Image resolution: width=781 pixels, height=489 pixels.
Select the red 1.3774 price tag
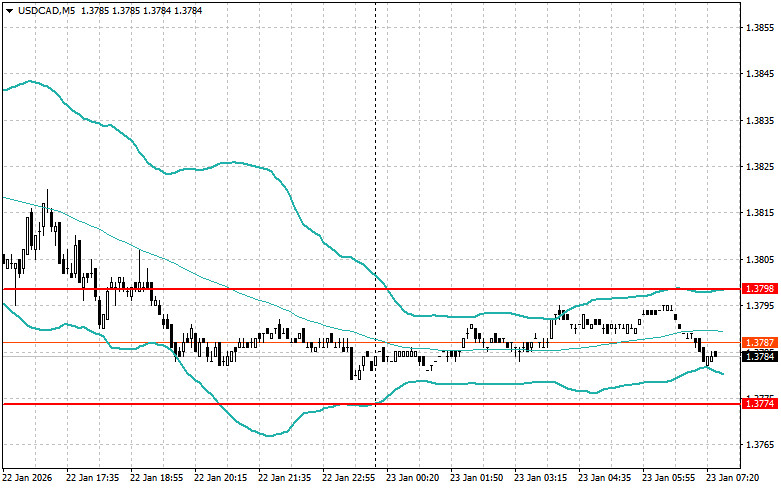(x=760, y=404)
